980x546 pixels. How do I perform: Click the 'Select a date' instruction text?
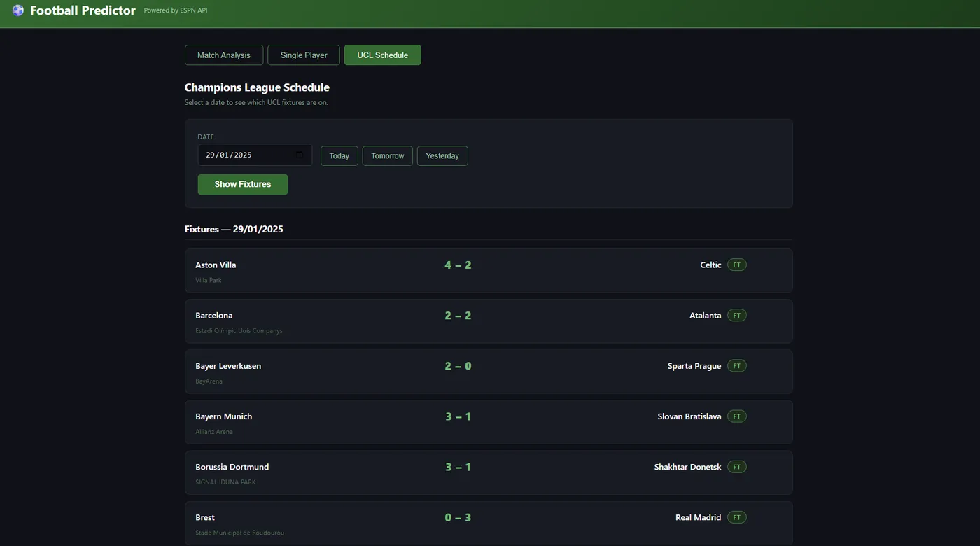coord(256,102)
